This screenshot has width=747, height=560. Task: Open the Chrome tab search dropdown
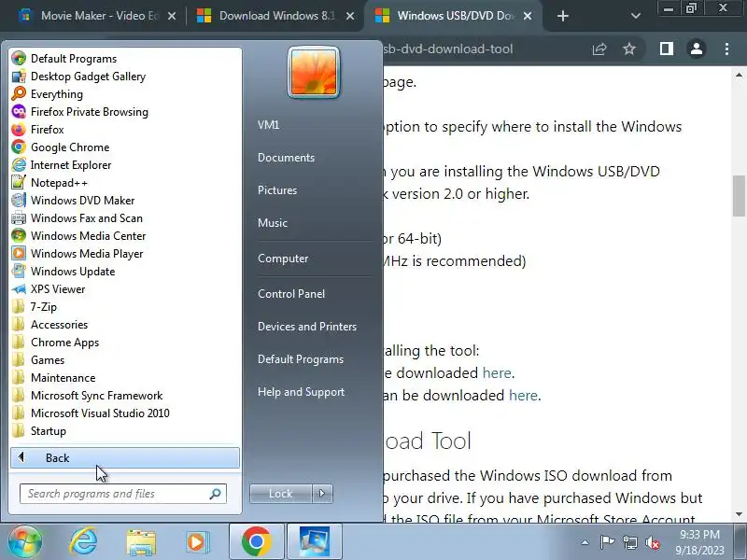[x=636, y=16]
